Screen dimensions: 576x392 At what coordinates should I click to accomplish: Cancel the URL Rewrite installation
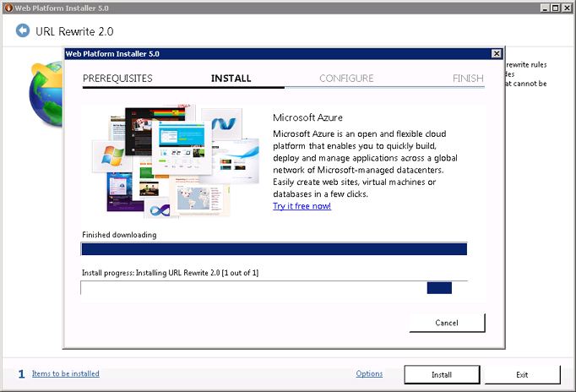coord(447,323)
